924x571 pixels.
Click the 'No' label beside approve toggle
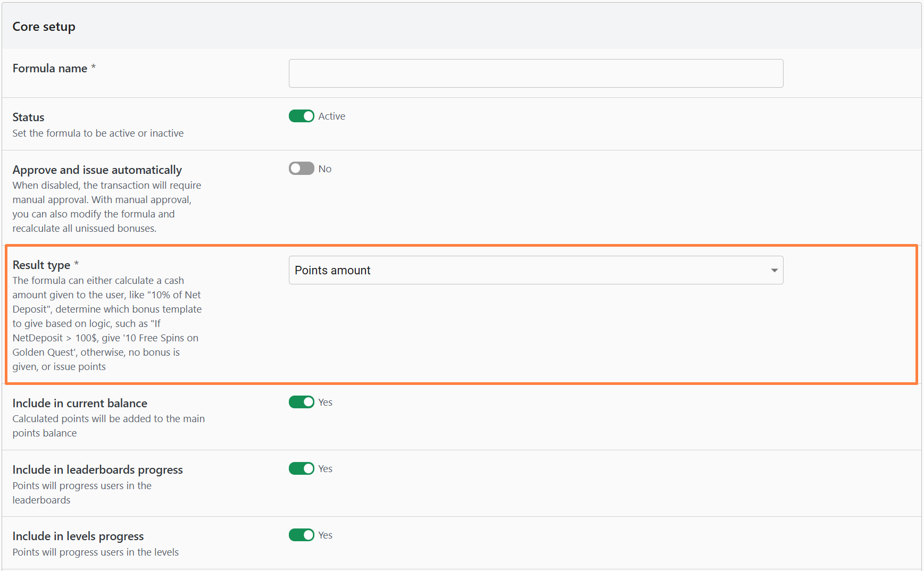[x=324, y=169]
